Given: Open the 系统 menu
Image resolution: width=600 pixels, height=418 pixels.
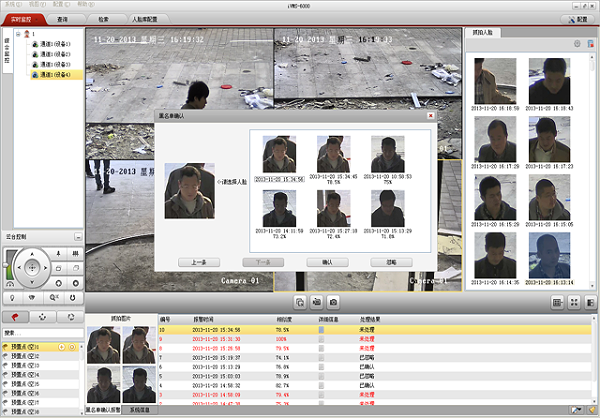Looking at the screenshot, I should tap(10, 5).
